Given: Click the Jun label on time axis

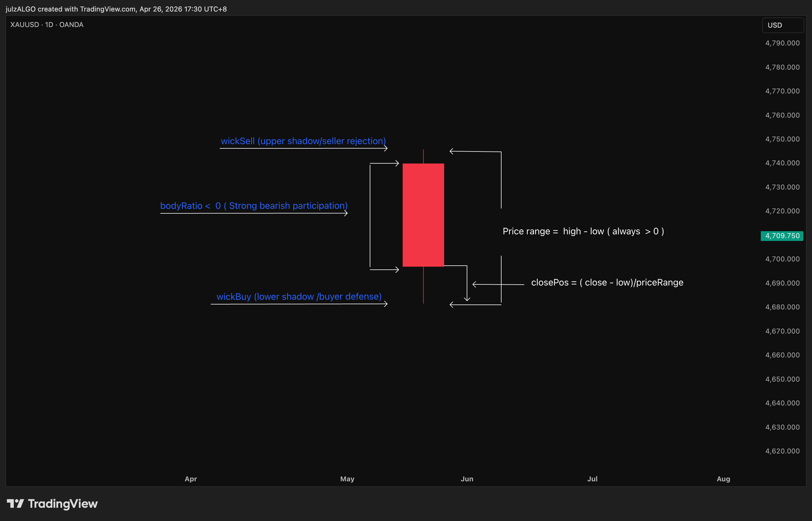Looking at the screenshot, I should (x=467, y=479).
